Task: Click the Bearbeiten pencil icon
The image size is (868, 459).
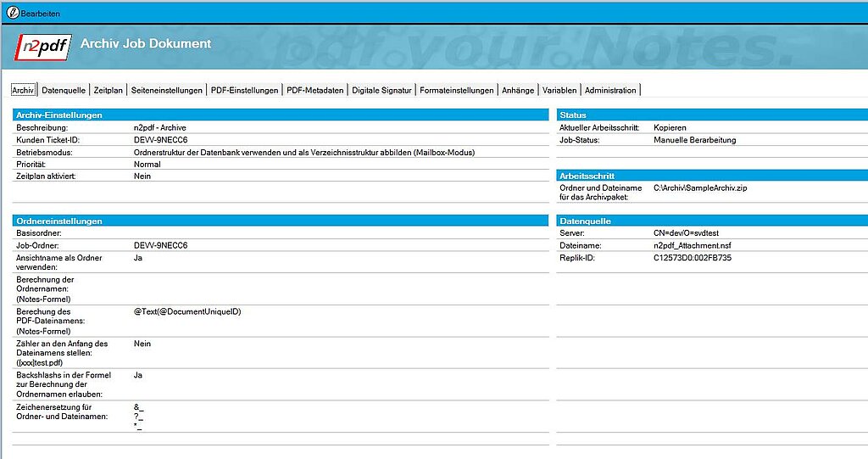Action: (13, 13)
